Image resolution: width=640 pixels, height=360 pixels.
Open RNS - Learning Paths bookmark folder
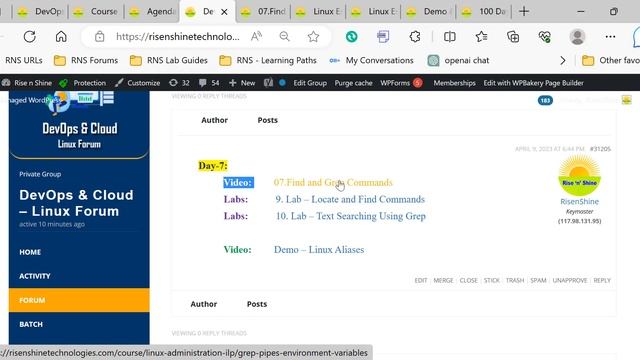[x=268, y=60]
